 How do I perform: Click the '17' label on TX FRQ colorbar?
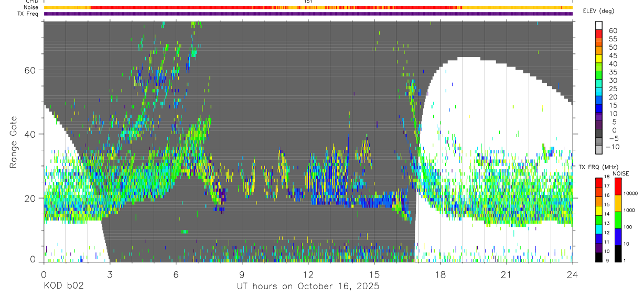coord(607,186)
